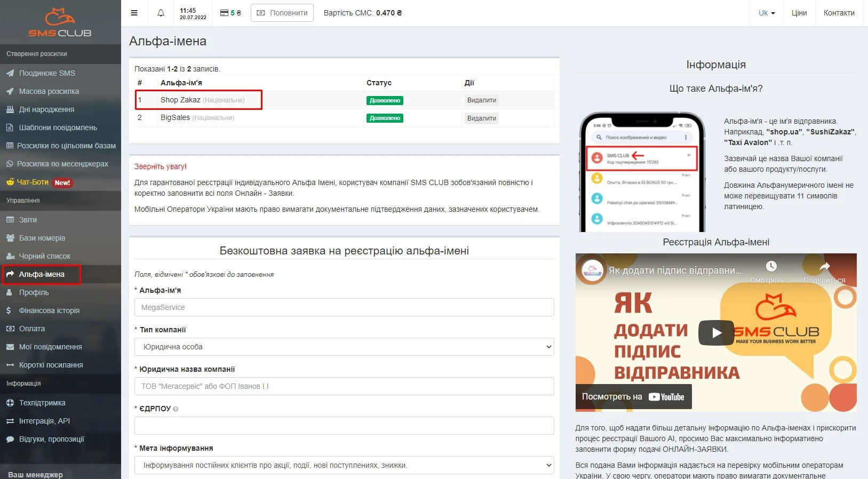Open Масова розсилка in sidebar
This screenshot has width=868, height=479.
pyautogui.click(x=49, y=91)
